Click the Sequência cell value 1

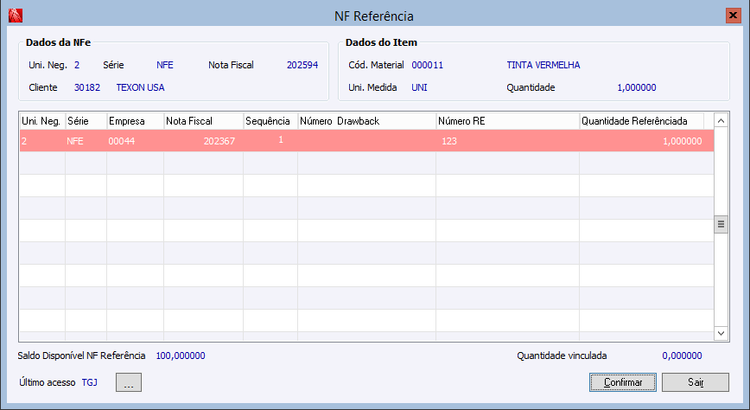pos(271,141)
